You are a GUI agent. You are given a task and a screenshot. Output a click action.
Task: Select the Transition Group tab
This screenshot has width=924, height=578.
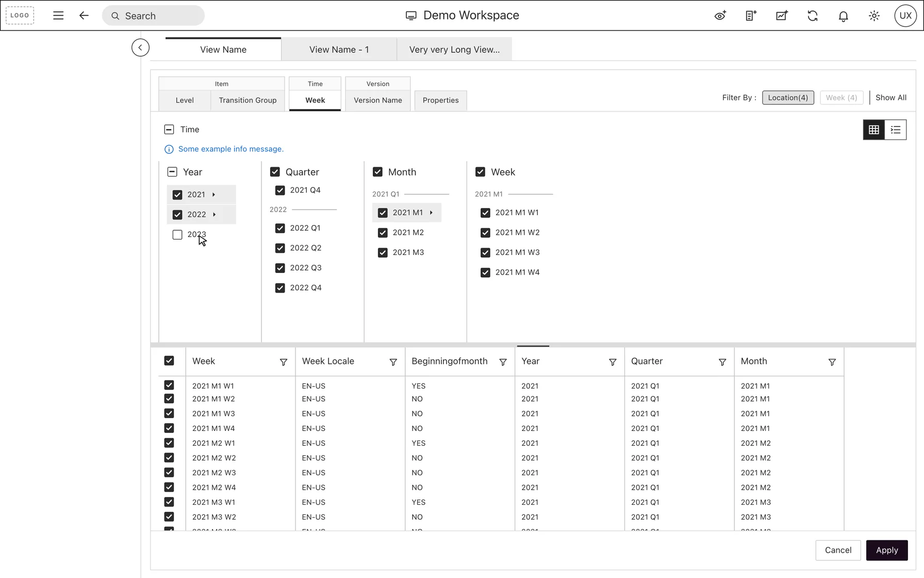(x=247, y=100)
